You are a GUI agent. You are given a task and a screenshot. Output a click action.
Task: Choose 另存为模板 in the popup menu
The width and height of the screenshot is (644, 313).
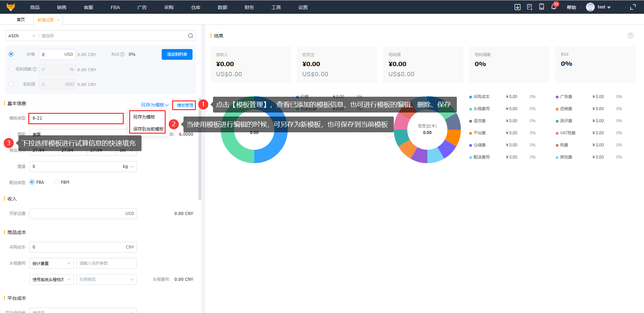tap(144, 117)
